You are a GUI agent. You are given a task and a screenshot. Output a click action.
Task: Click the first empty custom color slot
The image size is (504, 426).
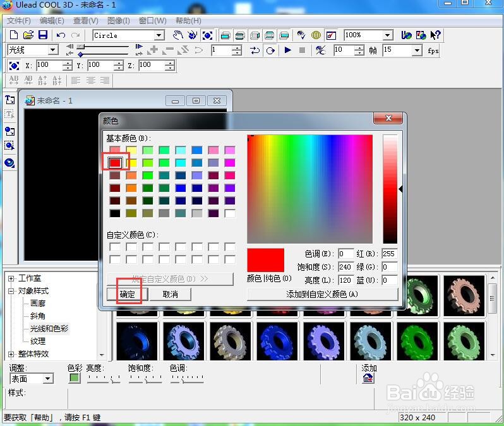click(115, 247)
